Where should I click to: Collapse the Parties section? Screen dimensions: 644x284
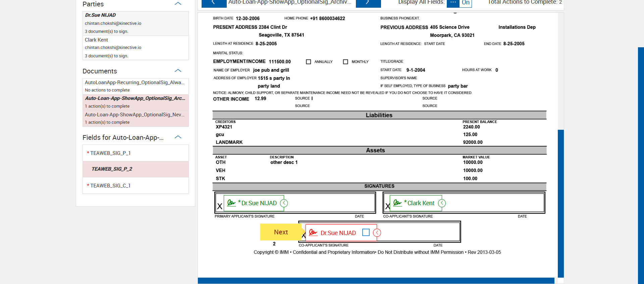178,4
